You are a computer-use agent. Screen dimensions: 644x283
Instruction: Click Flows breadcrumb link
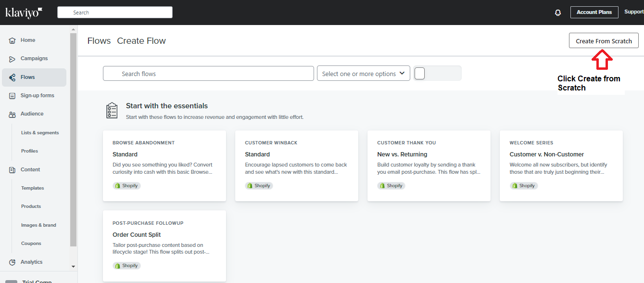point(99,41)
